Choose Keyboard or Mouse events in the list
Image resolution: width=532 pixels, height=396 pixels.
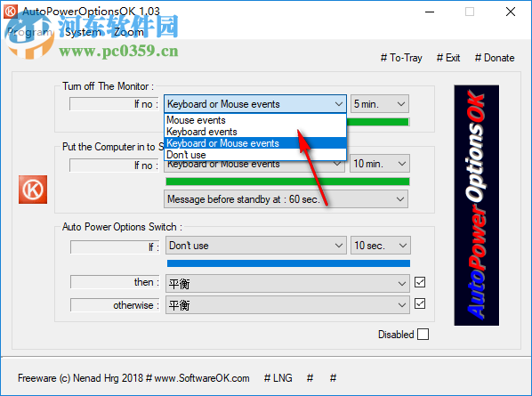[x=255, y=143]
